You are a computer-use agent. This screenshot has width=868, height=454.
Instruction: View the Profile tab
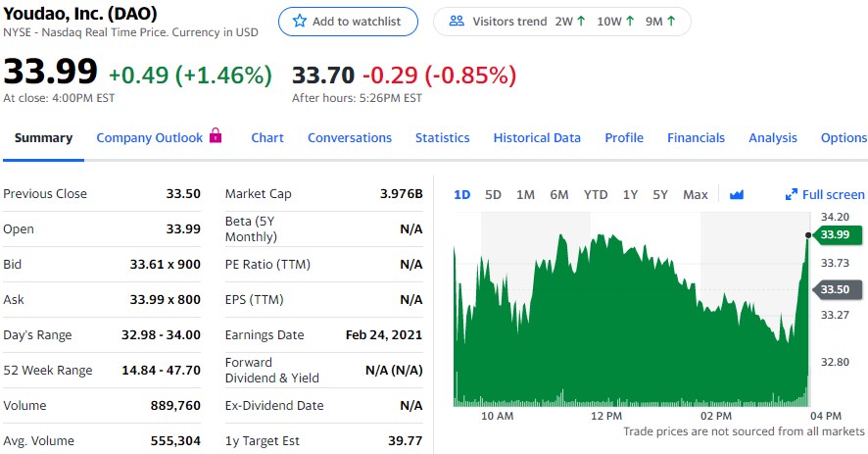pyautogui.click(x=624, y=138)
